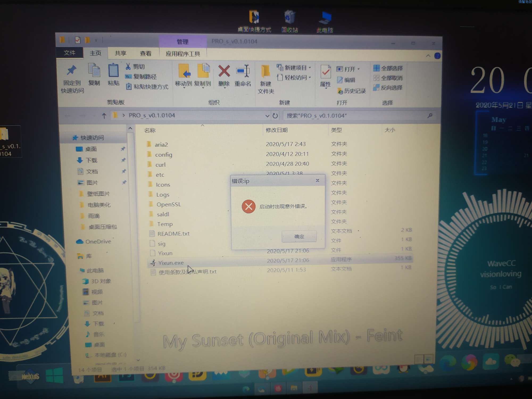Image resolution: width=532 pixels, height=399 pixels.
Task: Open Easy access (轻松访问) dropdown
Action: point(294,78)
